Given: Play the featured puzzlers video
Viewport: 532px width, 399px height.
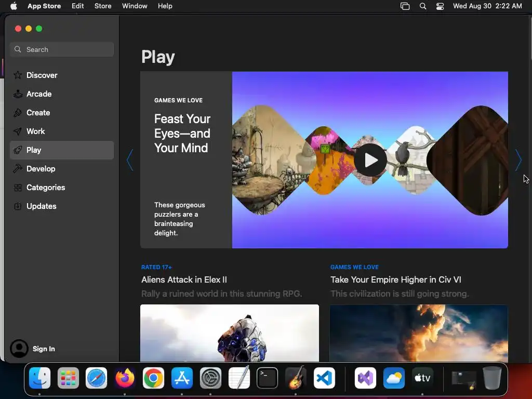Looking at the screenshot, I should (x=370, y=160).
